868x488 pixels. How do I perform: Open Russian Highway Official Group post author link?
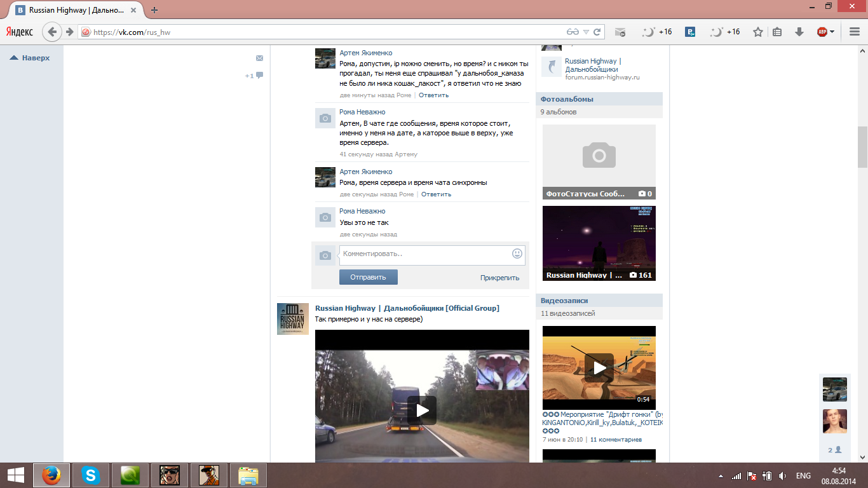click(407, 308)
